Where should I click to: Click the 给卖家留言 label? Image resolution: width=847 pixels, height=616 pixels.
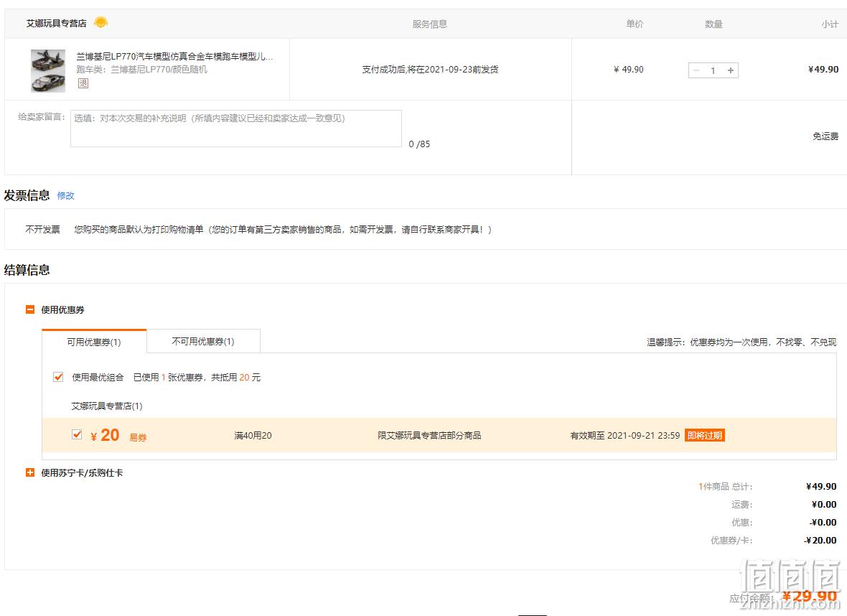pyautogui.click(x=42, y=117)
